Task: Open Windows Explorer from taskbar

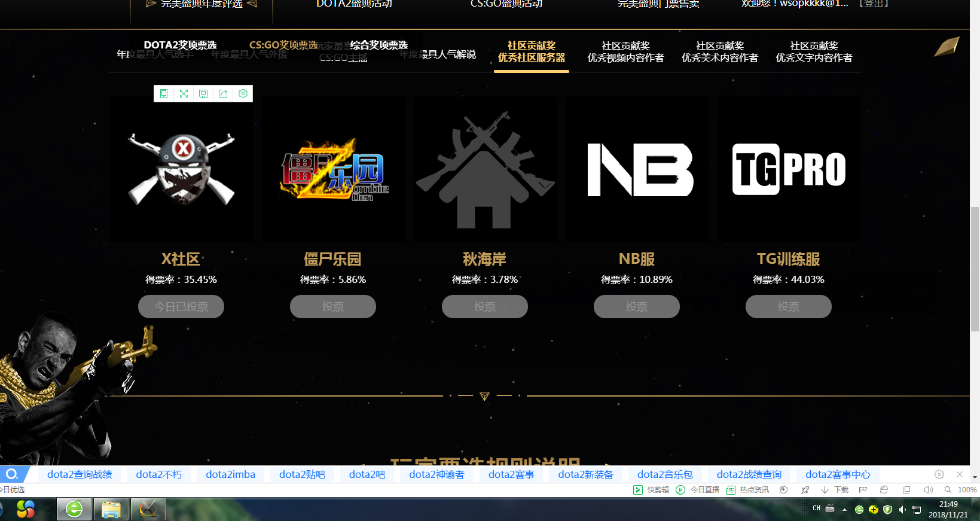Action: (111, 509)
